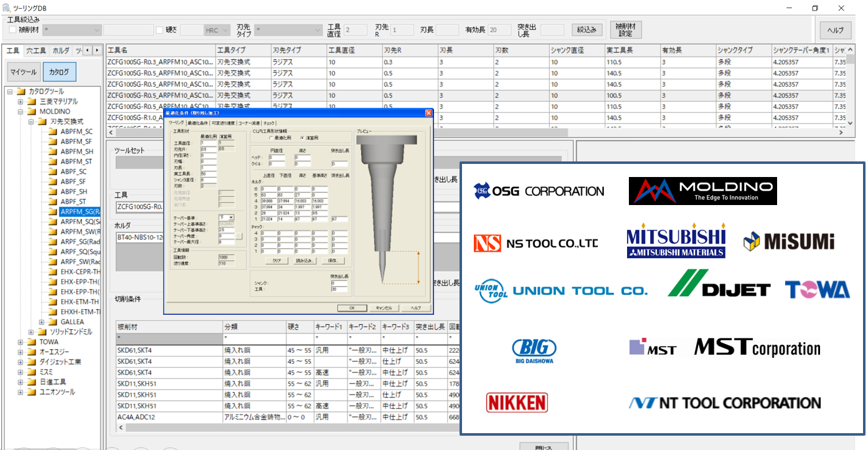Click the folder icon beside ABPFM_SF
This screenshot has width=868, height=450.
[x=53, y=141]
